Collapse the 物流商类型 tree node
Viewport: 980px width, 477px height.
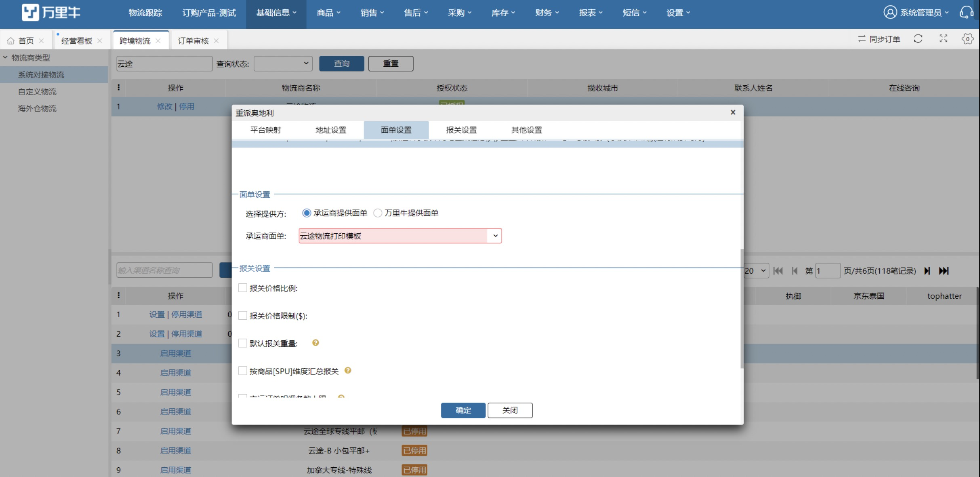pyautogui.click(x=5, y=57)
